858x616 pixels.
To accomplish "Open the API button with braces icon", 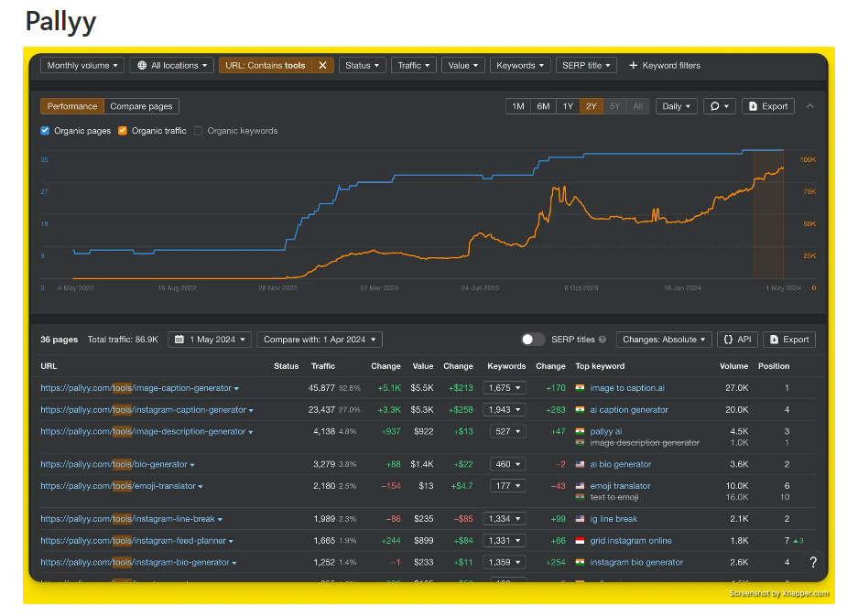I will (737, 340).
